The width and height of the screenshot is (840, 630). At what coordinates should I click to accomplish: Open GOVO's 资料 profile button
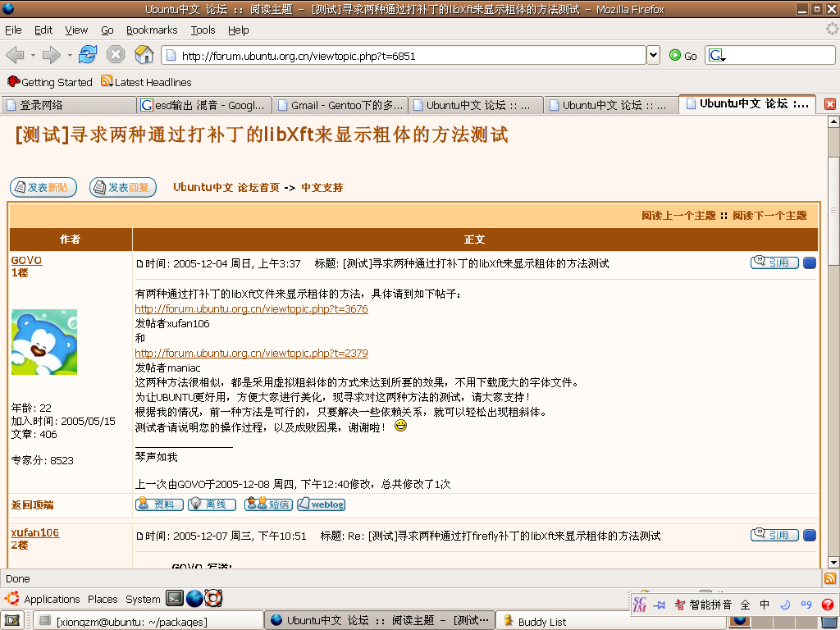(x=159, y=504)
